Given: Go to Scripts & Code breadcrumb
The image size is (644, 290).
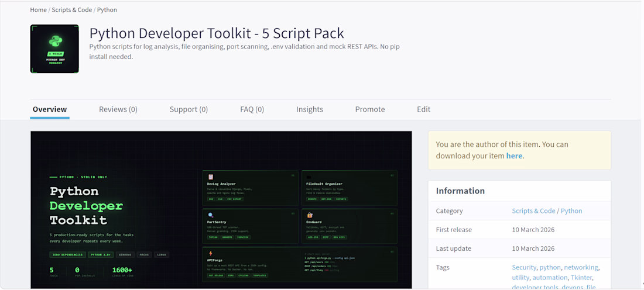Looking at the screenshot, I should click(72, 10).
